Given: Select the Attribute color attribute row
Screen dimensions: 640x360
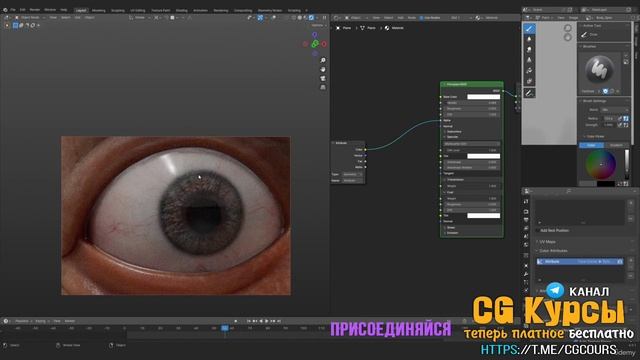Looking at the screenshot, I should (579, 261).
